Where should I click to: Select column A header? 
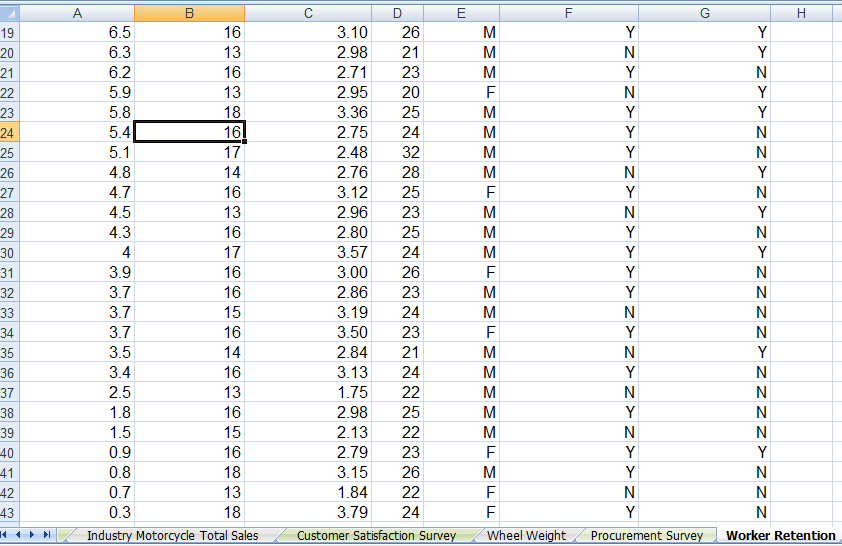pos(77,13)
